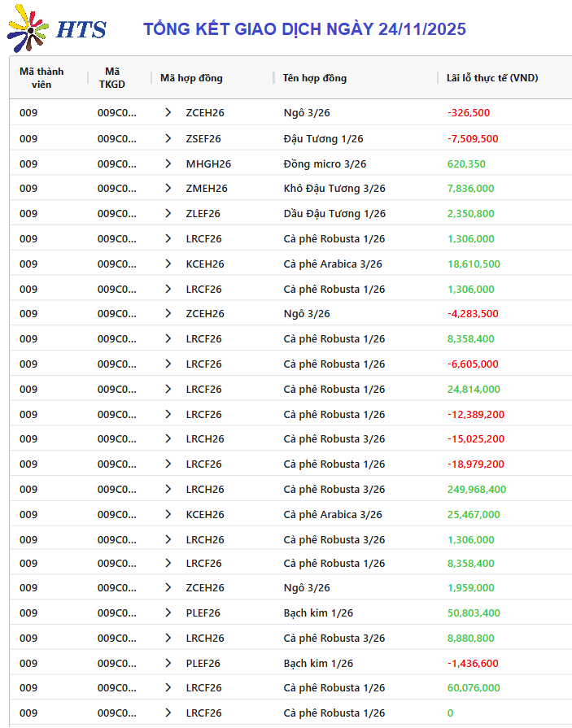The width and height of the screenshot is (572, 728).
Task: Expand chevron of KCEH26 row with 18,610,500
Action: [x=168, y=264]
